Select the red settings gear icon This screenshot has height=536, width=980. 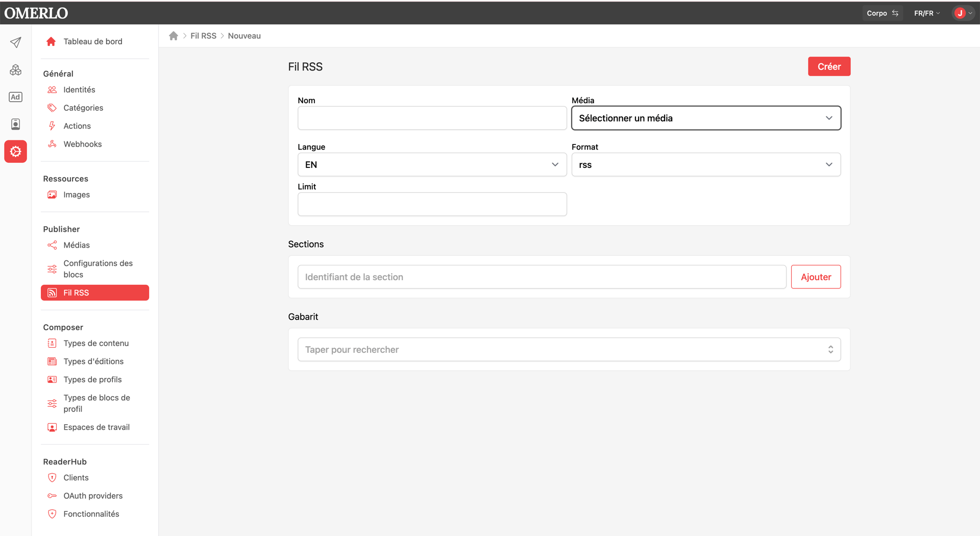pos(16,152)
